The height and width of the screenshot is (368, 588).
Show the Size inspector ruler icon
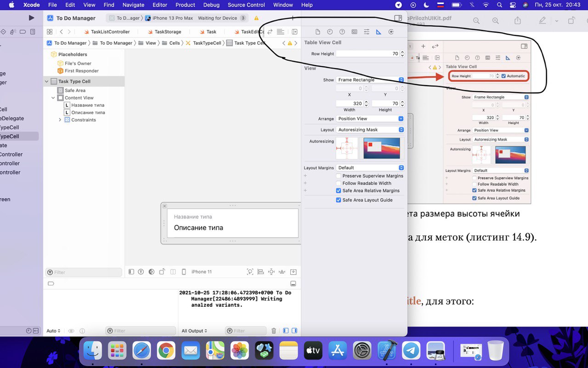click(x=379, y=32)
